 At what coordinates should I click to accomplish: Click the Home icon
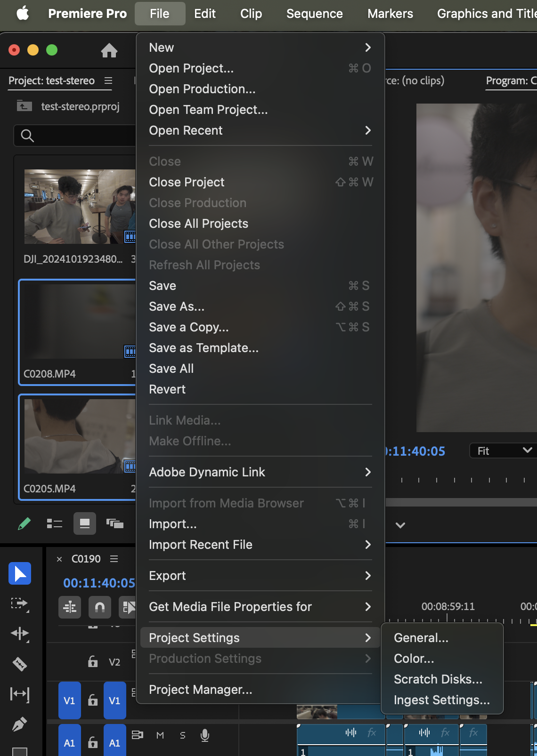pyautogui.click(x=109, y=50)
